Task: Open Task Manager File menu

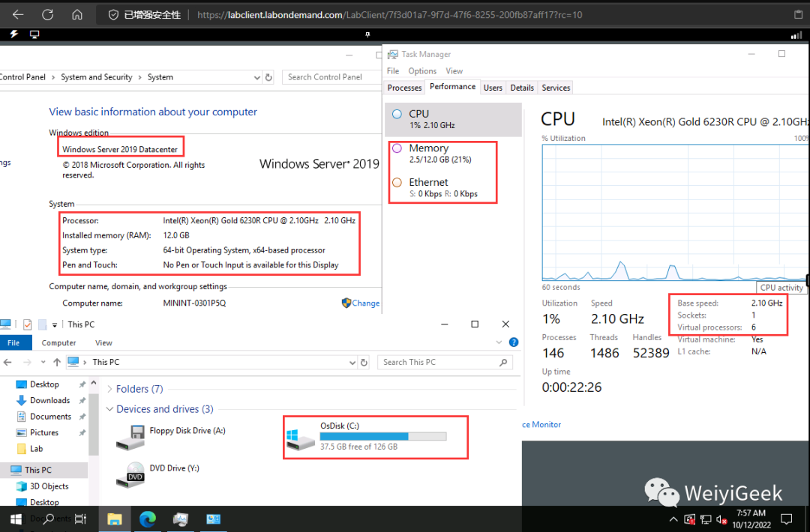Action: tap(393, 70)
